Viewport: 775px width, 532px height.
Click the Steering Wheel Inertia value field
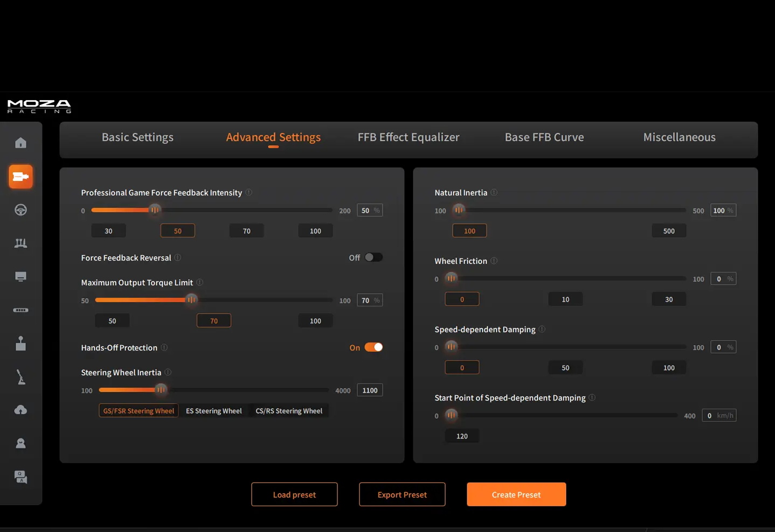coord(370,390)
